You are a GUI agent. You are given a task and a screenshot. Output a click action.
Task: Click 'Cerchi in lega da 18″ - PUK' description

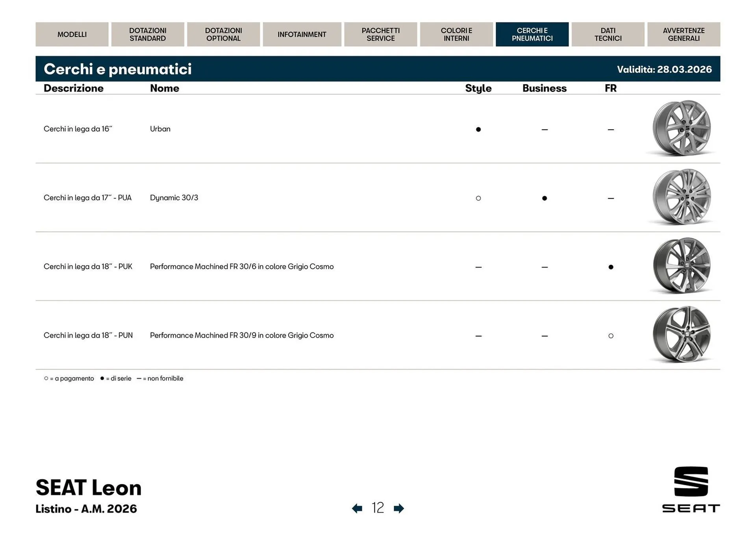coord(88,267)
